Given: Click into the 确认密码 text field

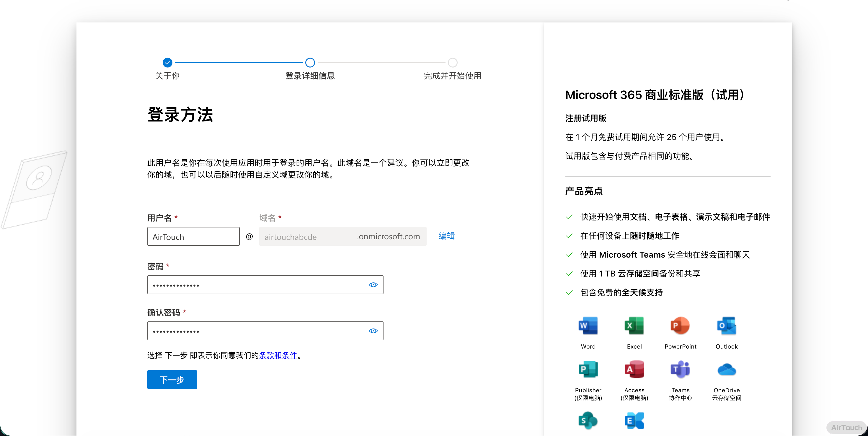Looking at the screenshot, I should [x=256, y=331].
